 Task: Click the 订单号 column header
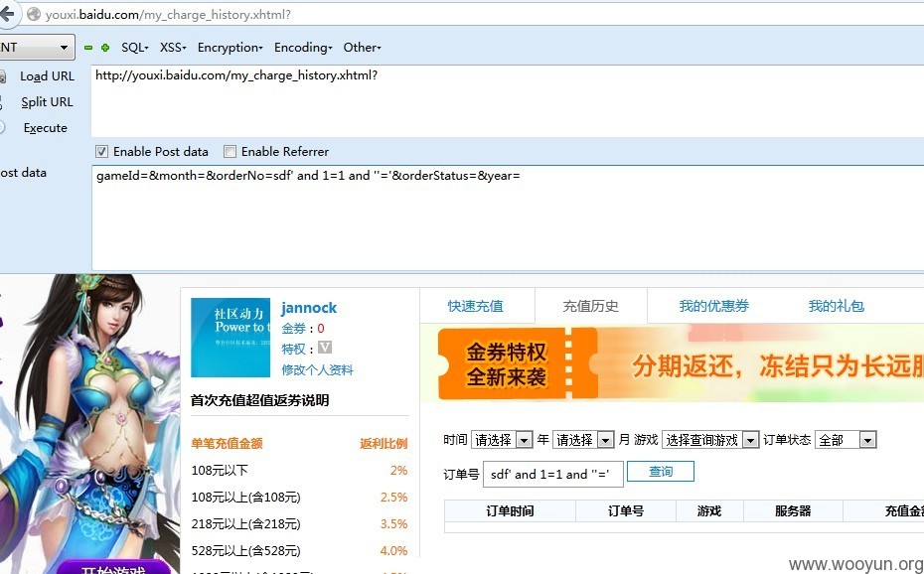tap(625, 511)
